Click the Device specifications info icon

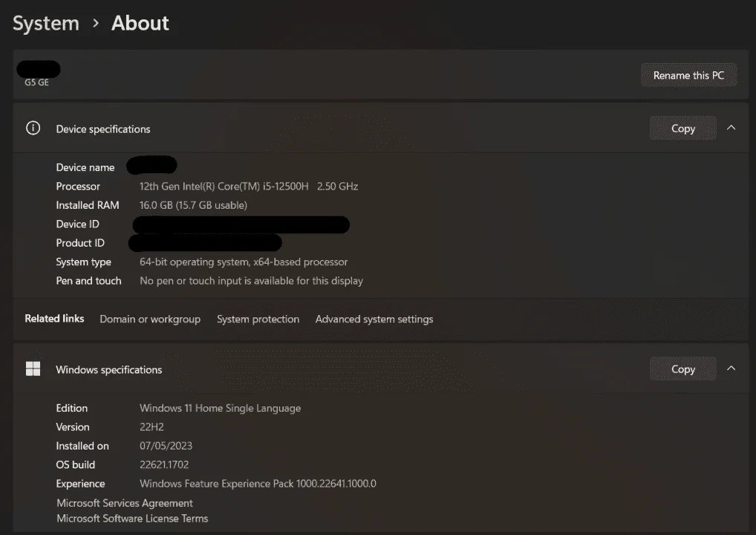click(x=33, y=129)
